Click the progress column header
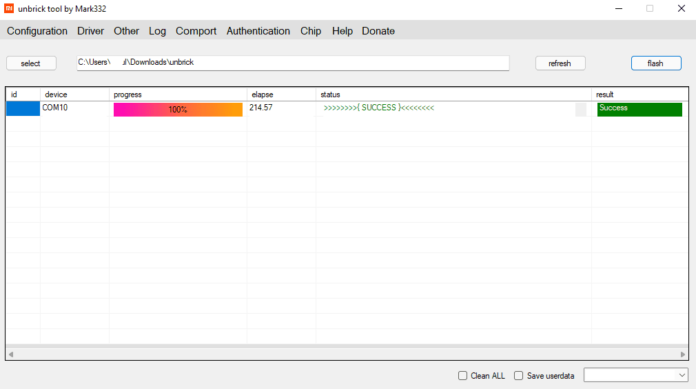Image resolution: width=696 pixels, height=389 pixels. (x=178, y=95)
